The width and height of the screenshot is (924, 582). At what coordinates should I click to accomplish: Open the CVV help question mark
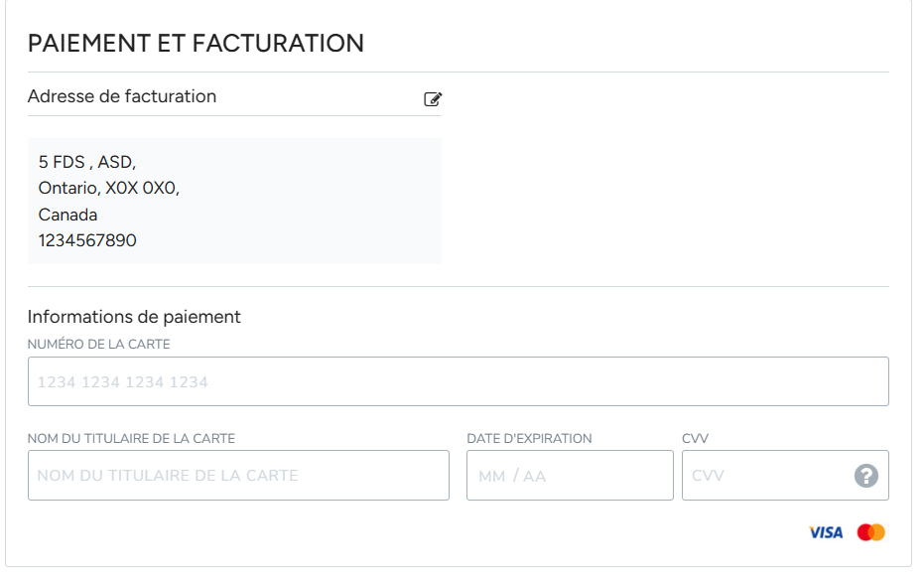click(x=866, y=476)
